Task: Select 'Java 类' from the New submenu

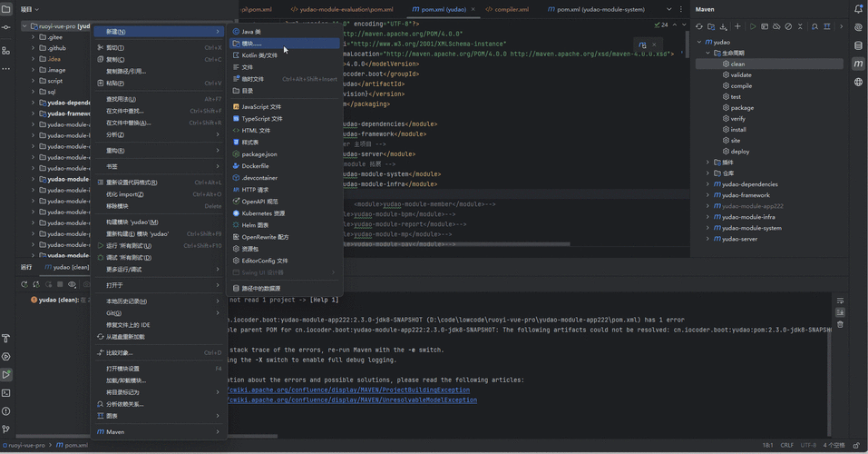Action: [x=251, y=32]
